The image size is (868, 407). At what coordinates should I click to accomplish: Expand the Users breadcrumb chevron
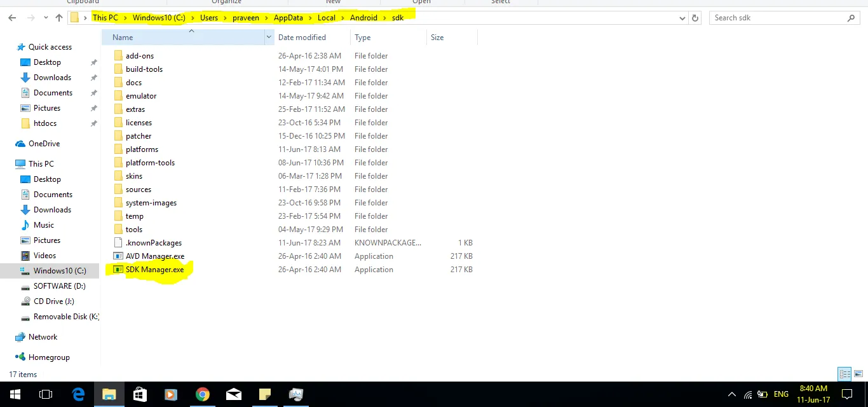224,18
